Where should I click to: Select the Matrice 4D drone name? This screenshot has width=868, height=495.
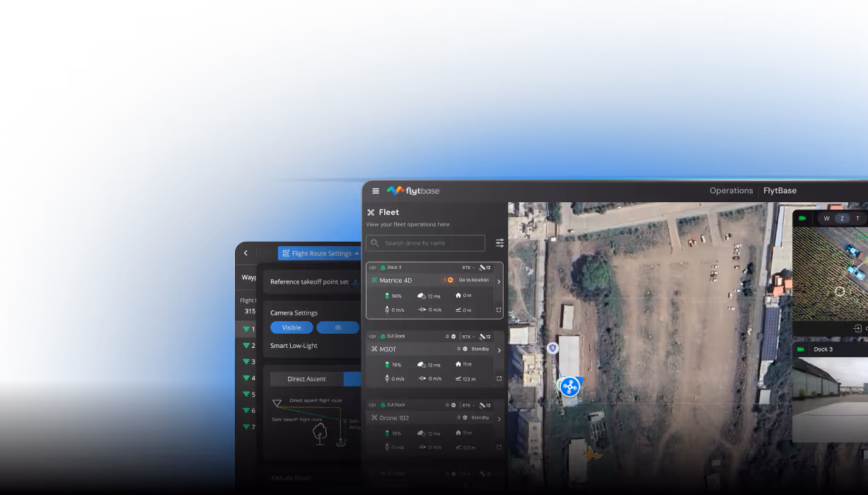(395, 281)
